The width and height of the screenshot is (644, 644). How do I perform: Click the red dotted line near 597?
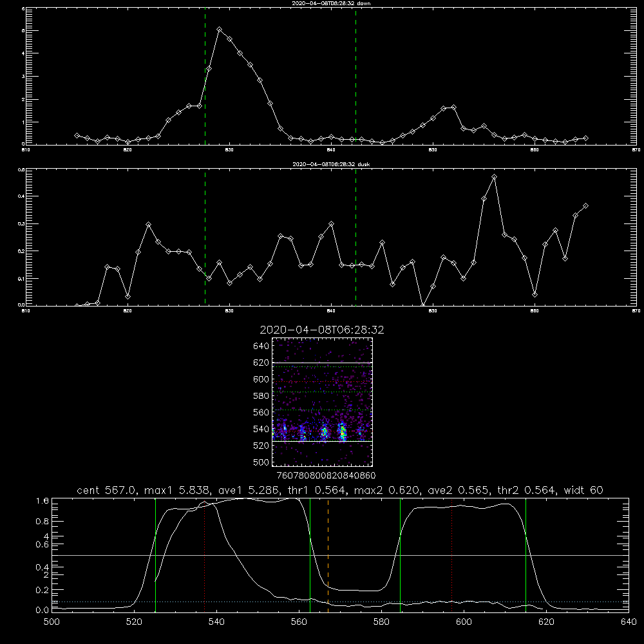click(452, 555)
